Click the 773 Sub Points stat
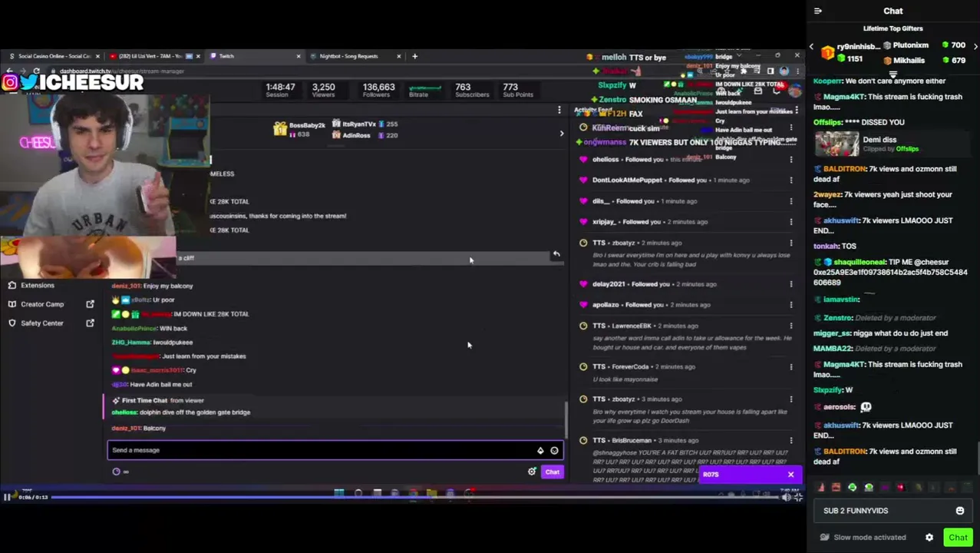980x553 pixels. pyautogui.click(x=517, y=90)
